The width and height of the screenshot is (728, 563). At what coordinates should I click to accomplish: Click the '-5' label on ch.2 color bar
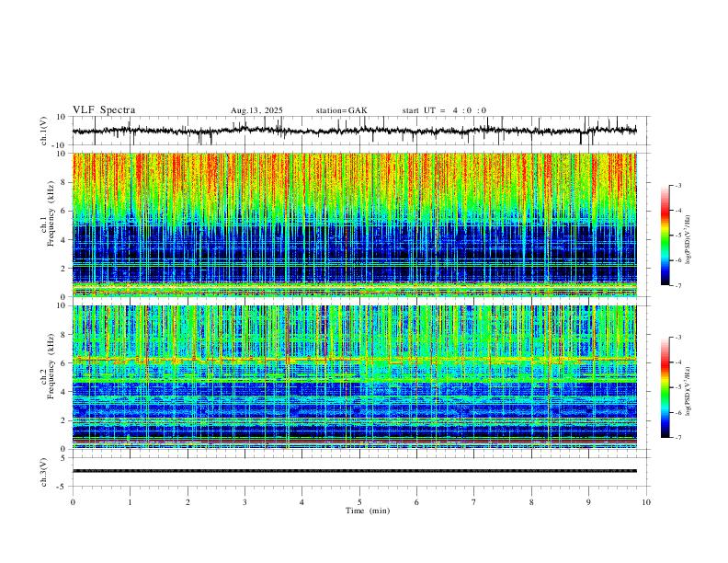[x=677, y=387]
